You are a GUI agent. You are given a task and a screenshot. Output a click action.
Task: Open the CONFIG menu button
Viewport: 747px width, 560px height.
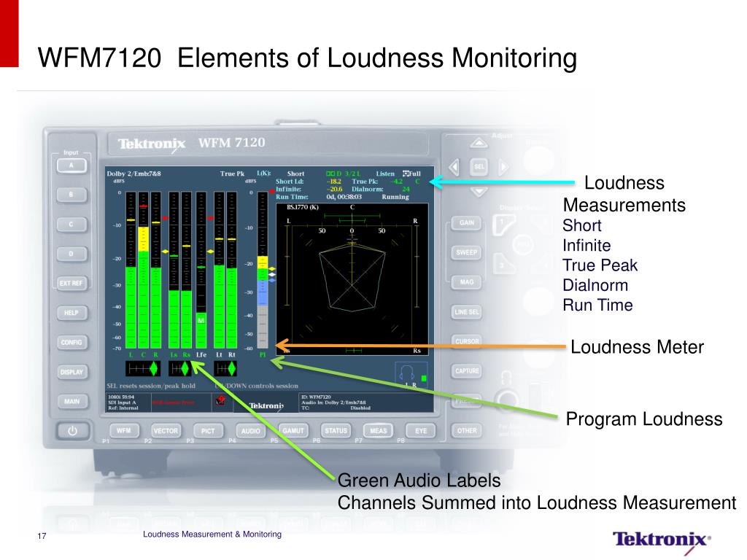click(x=71, y=343)
